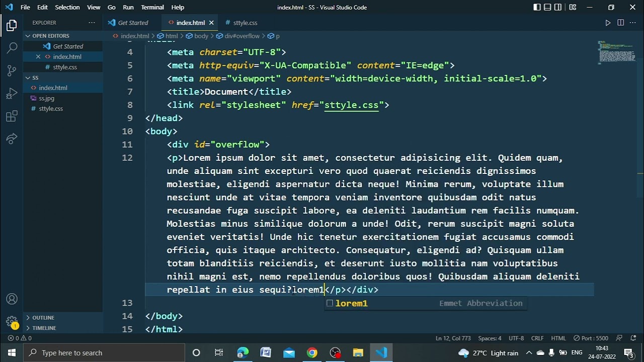Open Google Chrome from taskbar
This screenshot has height=362, width=644.
(x=312, y=352)
